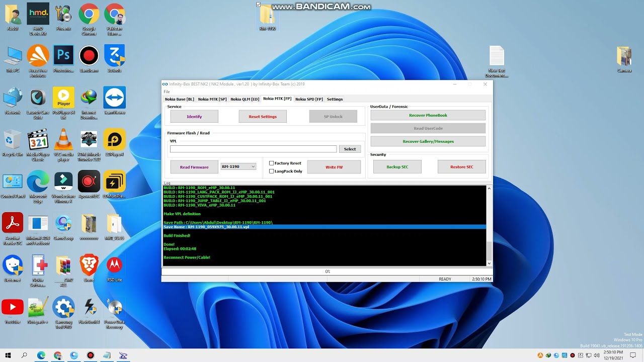644x362 pixels.
Task: Open the File menu in Infinity-Box
Action: tap(167, 92)
